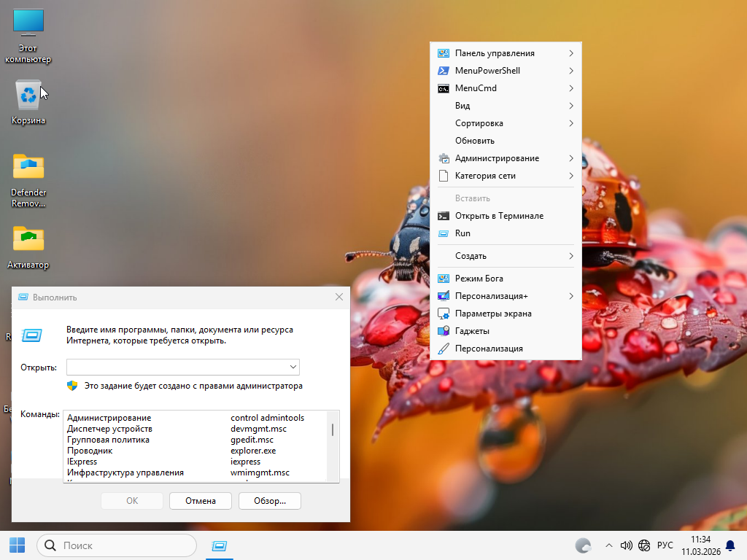Image resolution: width=747 pixels, height=560 pixels.
Task: Open the Активатор folder icon
Action: [x=28, y=239]
